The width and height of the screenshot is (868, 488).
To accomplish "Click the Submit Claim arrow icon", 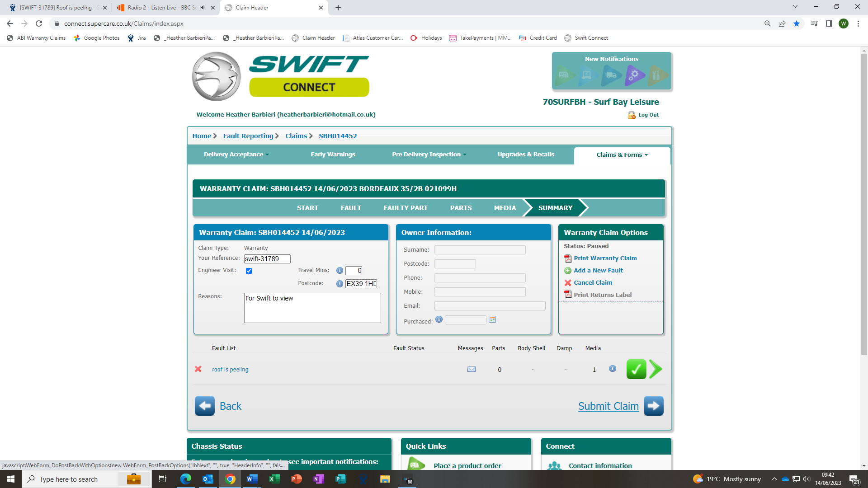I will [653, 406].
